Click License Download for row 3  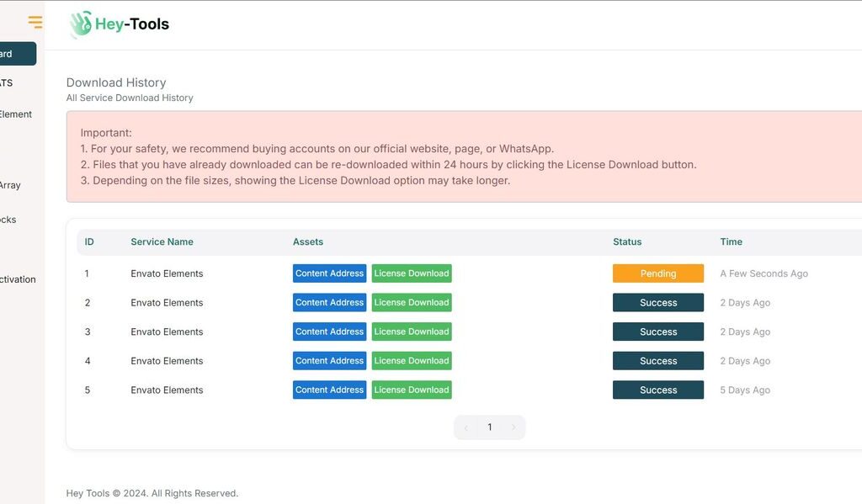point(412,332)
